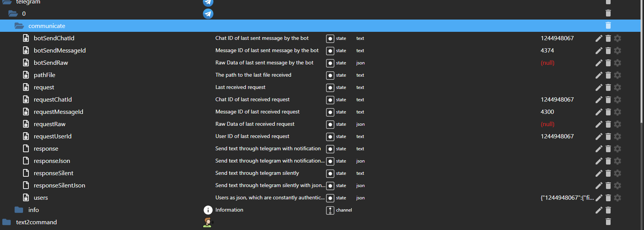Open gear settings for responseSilent
The width and height of the screenshot is (644, 230).
coord(618,173)
